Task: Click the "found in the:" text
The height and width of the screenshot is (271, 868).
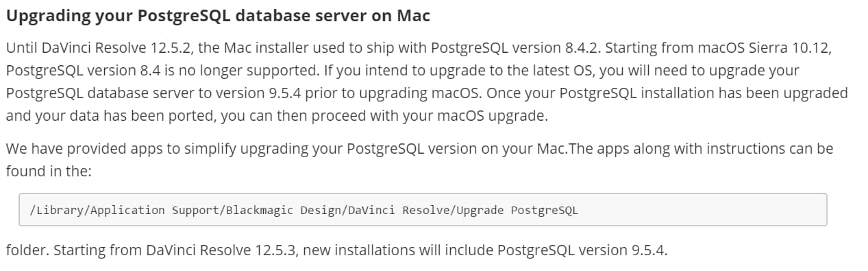Action: click(49, 171)
